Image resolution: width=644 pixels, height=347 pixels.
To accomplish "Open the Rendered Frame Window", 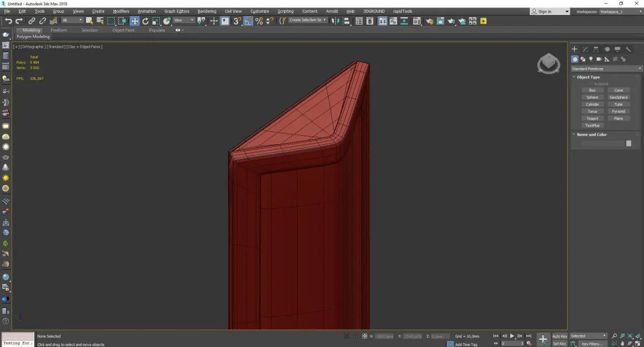I will 440,21.
